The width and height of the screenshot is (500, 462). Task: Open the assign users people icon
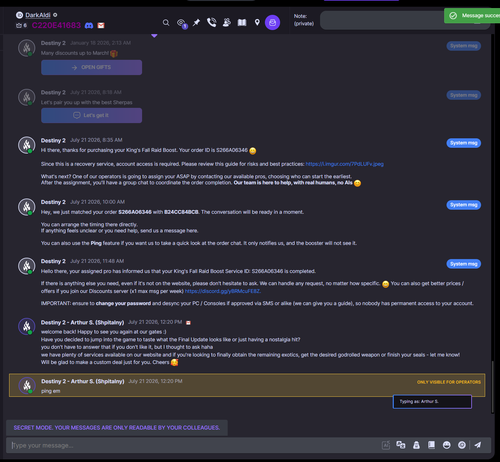[227, 22]
